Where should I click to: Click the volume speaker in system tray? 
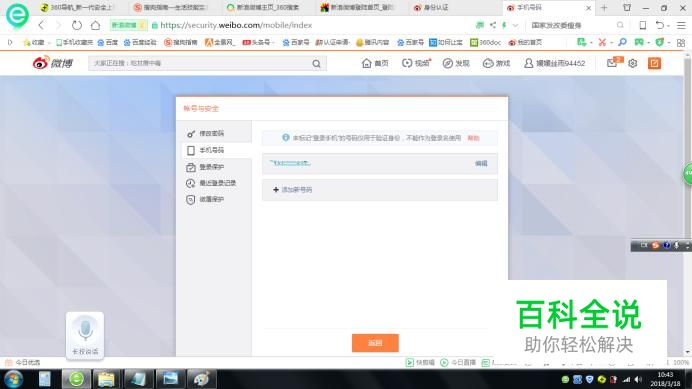coord(638,379)
